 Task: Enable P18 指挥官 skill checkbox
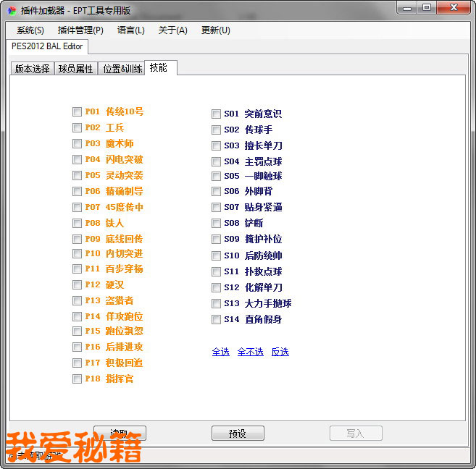(x=77, y=379)
